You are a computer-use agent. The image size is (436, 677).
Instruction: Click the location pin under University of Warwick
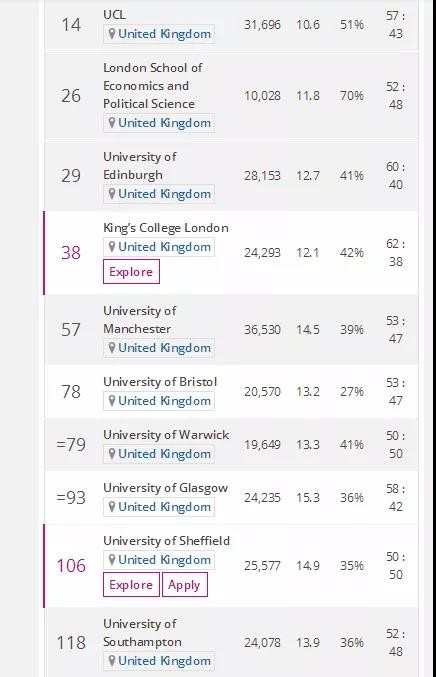click(112, 454)
